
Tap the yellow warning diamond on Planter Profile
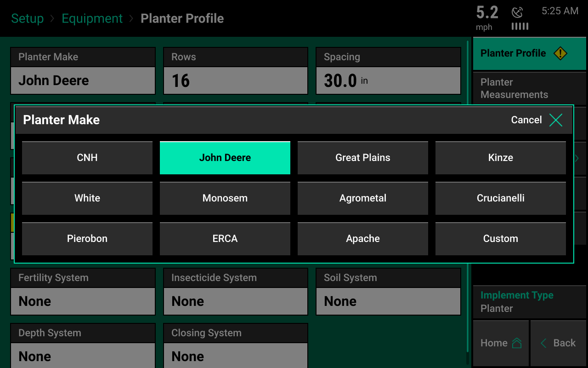(560, 53)
